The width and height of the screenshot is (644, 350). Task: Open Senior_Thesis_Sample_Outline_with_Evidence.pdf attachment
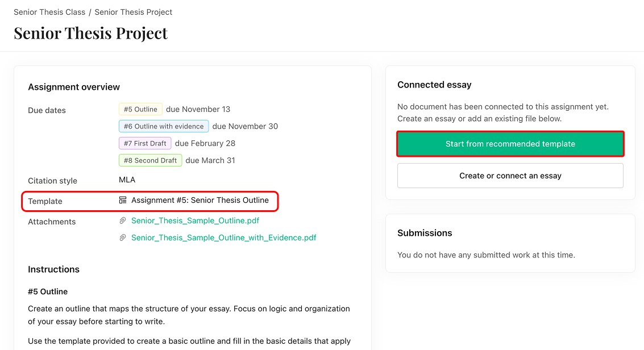coord(224,238)
